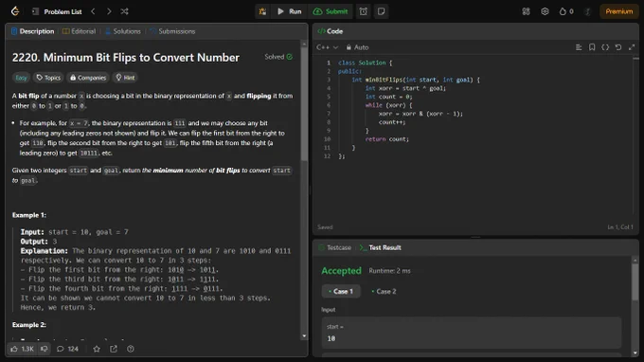Click the Auto lock setting
This screenshot has width=644, height=362.
[357, 47]
